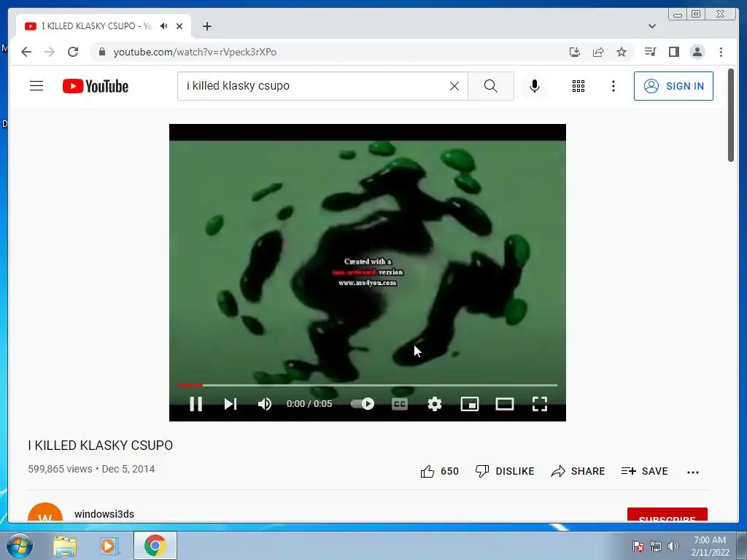The image size is (747, 560).
Task: Open Chrome customize three-dot menu
Action: coord(721,52)
